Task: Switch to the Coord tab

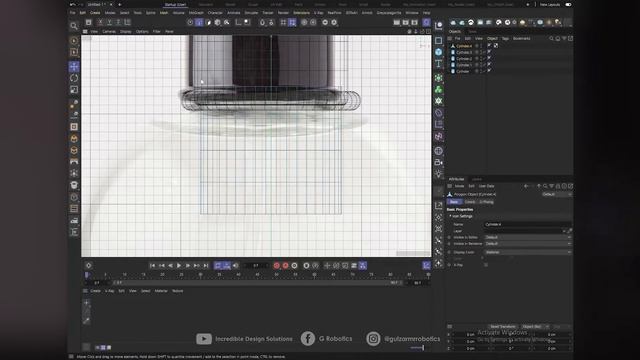Action: point(470,202)
